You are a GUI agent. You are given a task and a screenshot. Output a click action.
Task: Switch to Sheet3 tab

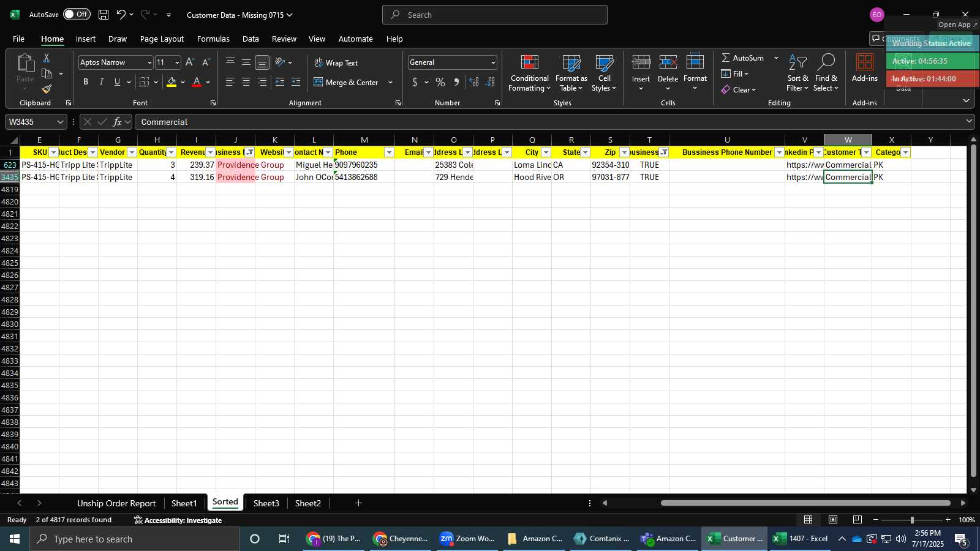[x=266, y=503]
